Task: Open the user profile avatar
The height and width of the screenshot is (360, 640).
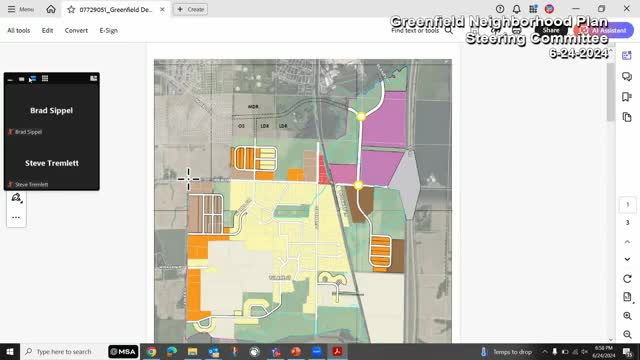Action: [x=549, y=9]
